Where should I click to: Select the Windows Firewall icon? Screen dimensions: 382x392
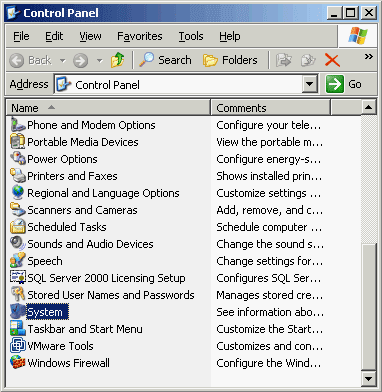(x=18, y=363)
